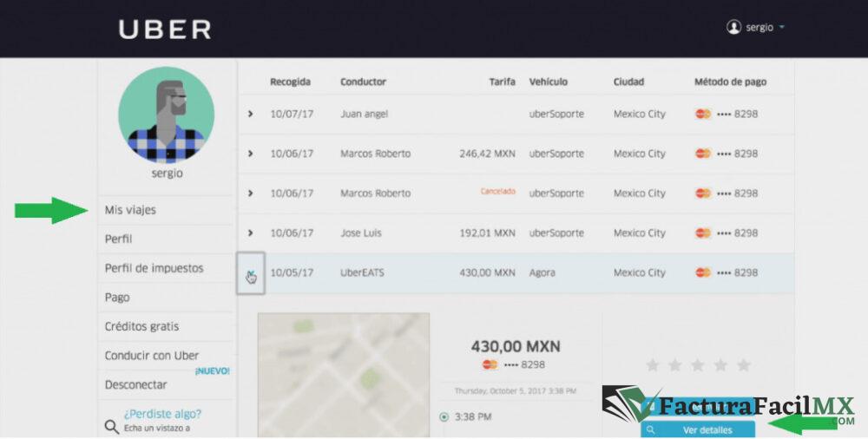The height and width of the screenshot is (439, 868).
Task: Click the Ver detalles button
Action: (698, 429)
